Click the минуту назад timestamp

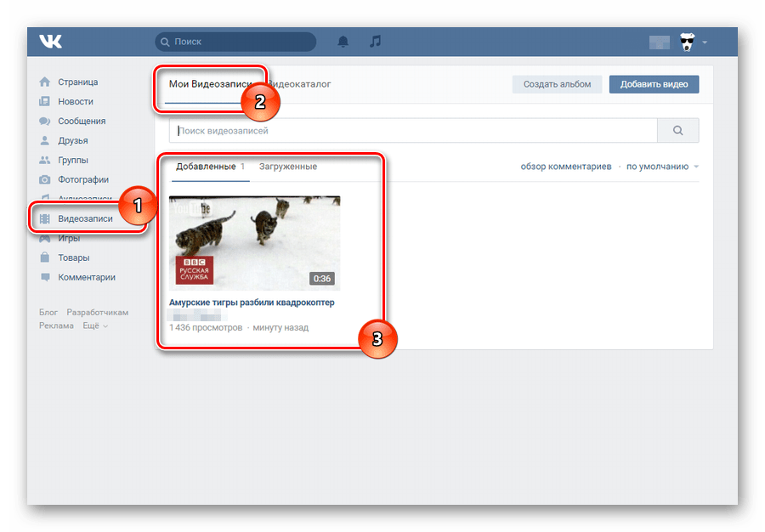coord(280,328)
